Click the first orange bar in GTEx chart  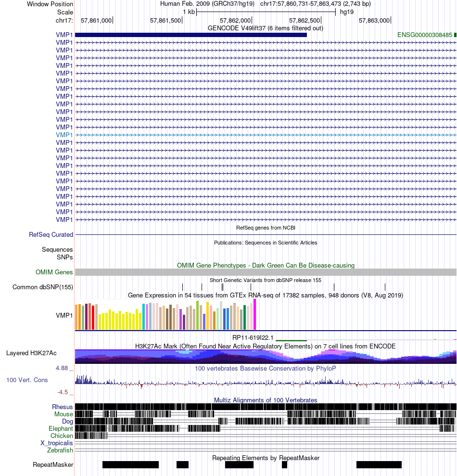(76, 317)
